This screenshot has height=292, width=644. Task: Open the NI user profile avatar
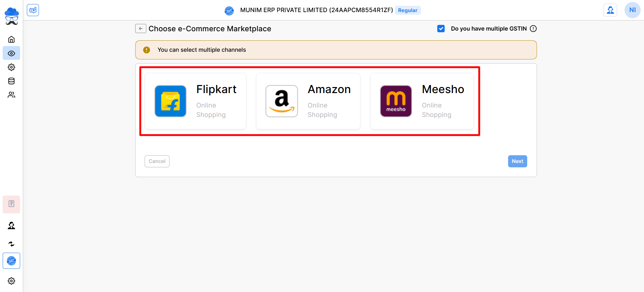(x=632, y=10)
